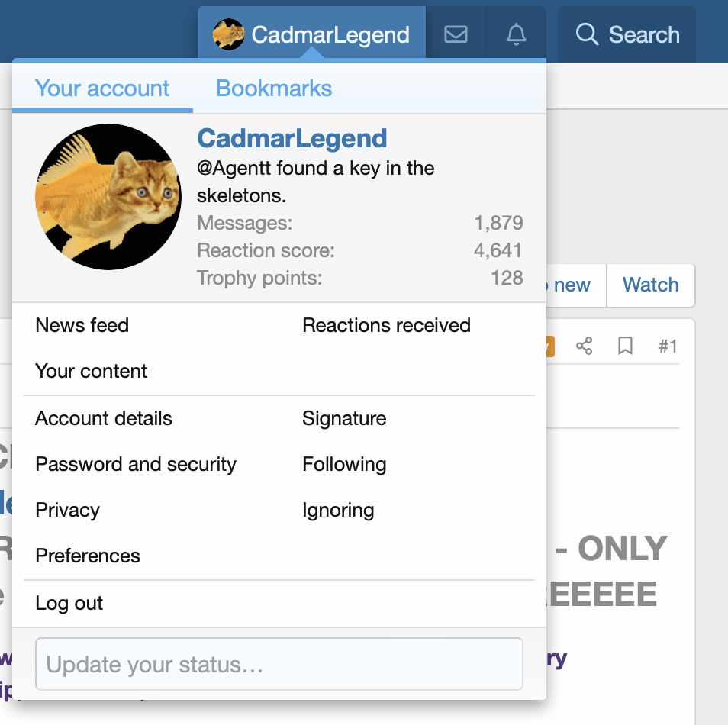The height and width of the screenshot is (725, 728).
Task: Click the Update your status field
Action: (279, 664)
